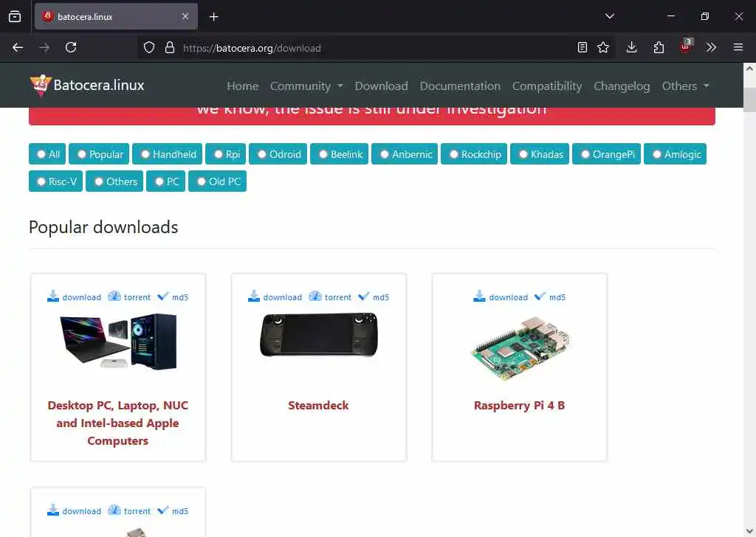Open the Raspberry Pi 4 B title link

click(519, 406)
